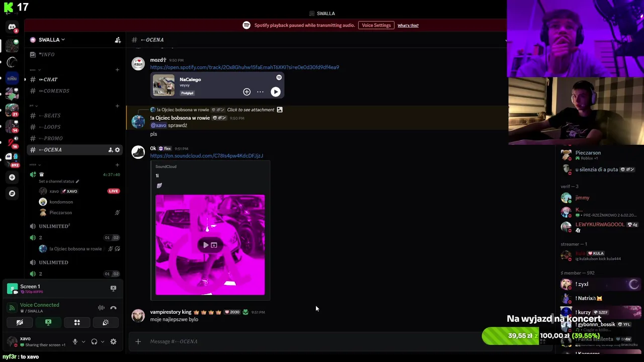Image resolution: width=644 pixels, height=362 pixels.
Task: Deafen with the headphones icon
Action: [x=94, y=341]
